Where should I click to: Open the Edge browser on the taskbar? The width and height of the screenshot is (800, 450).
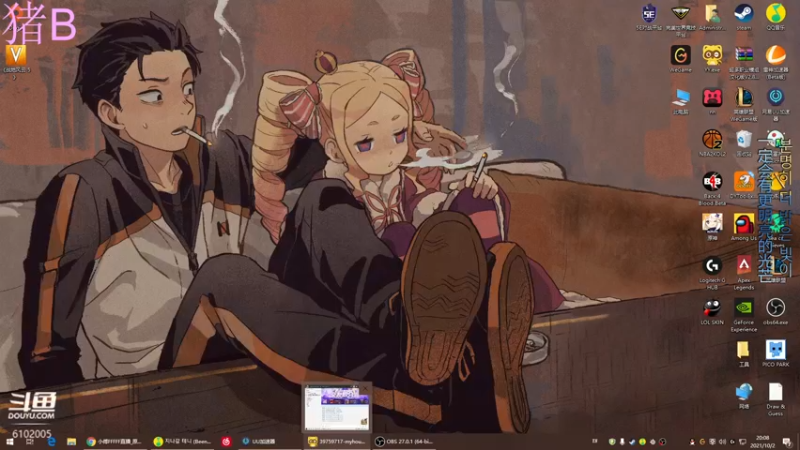click(x=51, y=442)
